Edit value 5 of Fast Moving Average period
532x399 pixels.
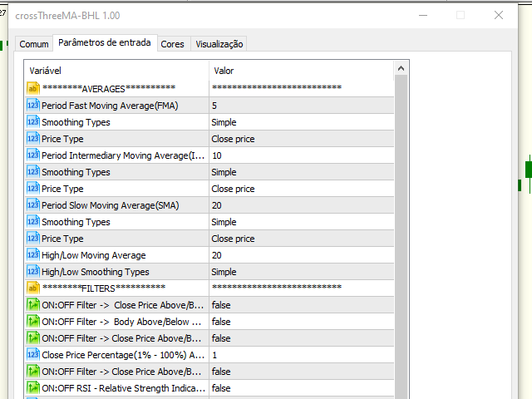coord(302,106)
